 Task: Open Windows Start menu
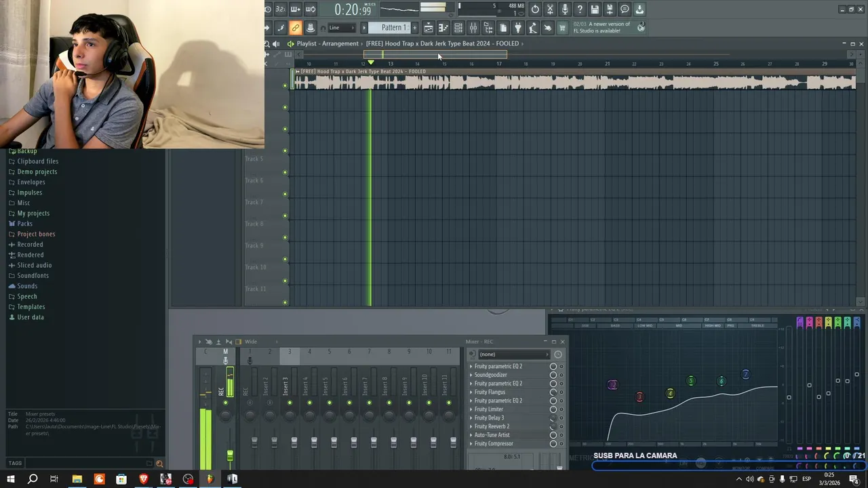(11, 479)
